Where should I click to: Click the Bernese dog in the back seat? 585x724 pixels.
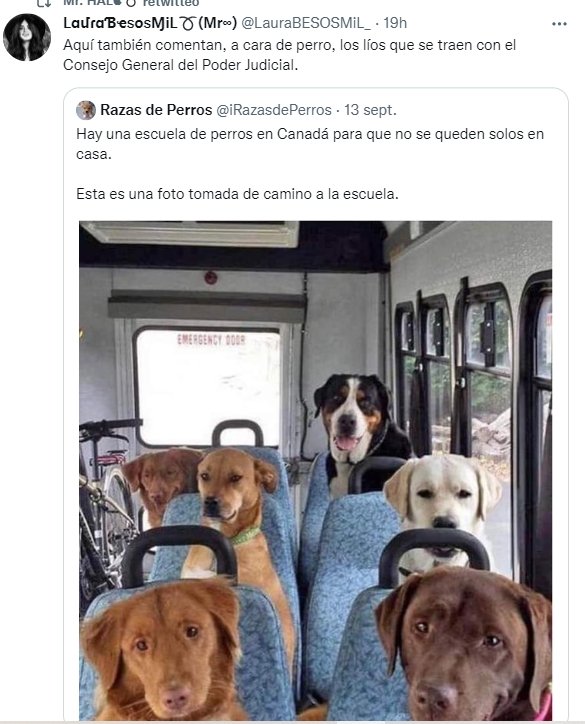[359, 425]
